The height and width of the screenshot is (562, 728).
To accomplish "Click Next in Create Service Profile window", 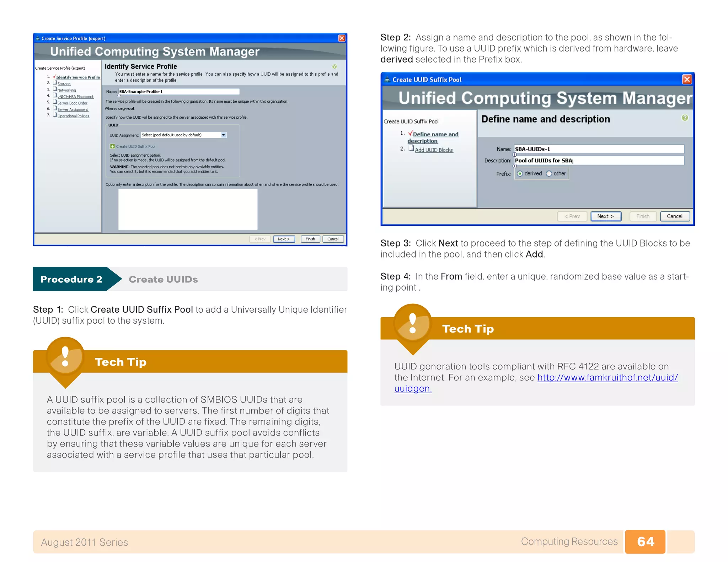I will [284, 239].
